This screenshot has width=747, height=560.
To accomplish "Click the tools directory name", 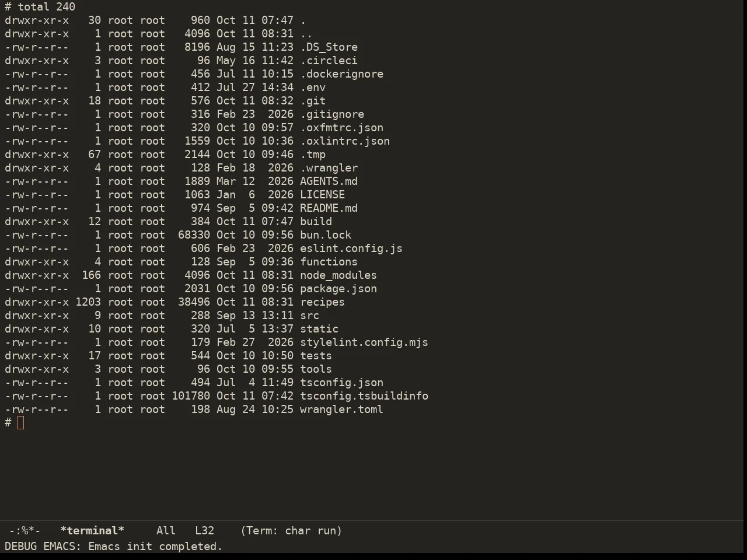I will pyautogui.click(x=316, y=369).
